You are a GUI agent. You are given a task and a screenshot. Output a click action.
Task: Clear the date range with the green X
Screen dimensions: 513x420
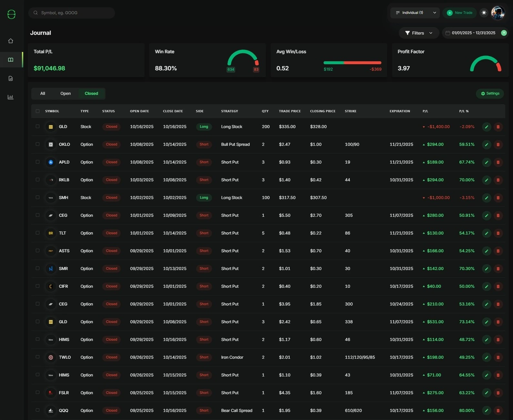(504, 33)
